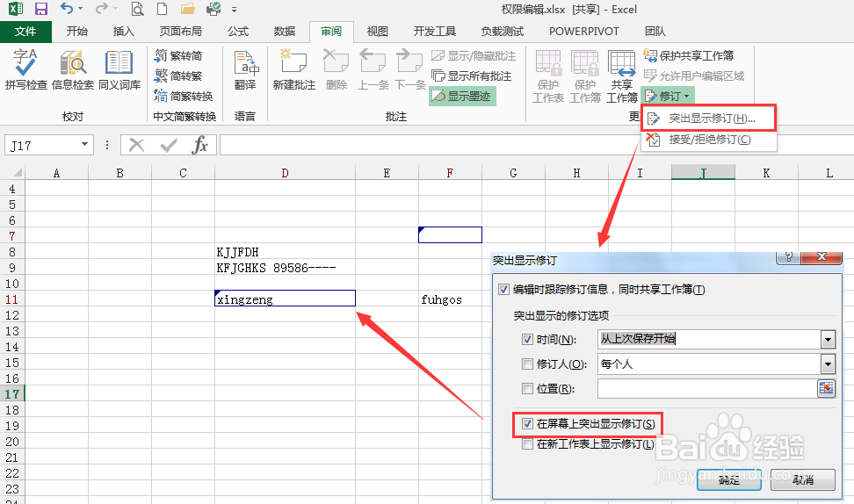The height and width of the screenshot is (504, 854).
Task: Go to 下一条 next comment
Action: click(x=409, y=69)
